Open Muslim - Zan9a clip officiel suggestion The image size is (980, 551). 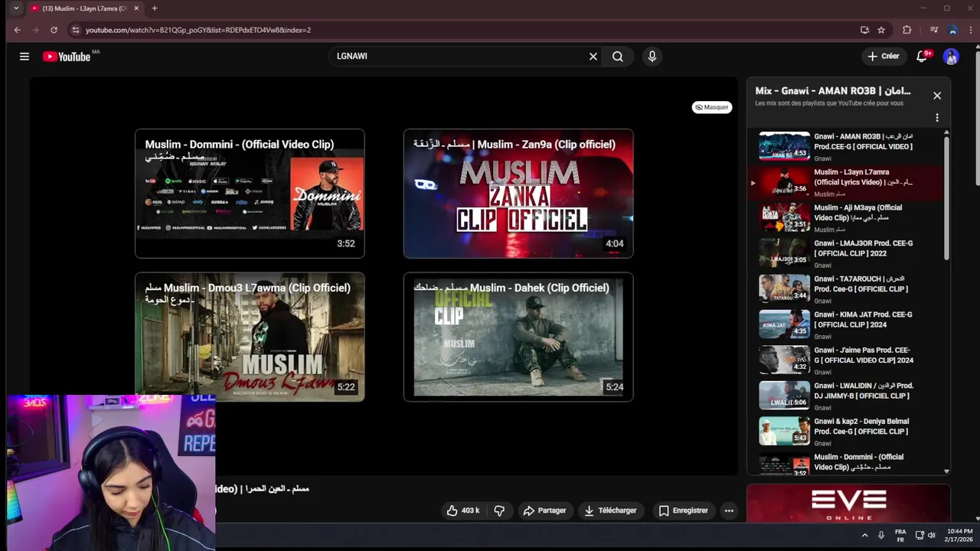pos(518,194)
